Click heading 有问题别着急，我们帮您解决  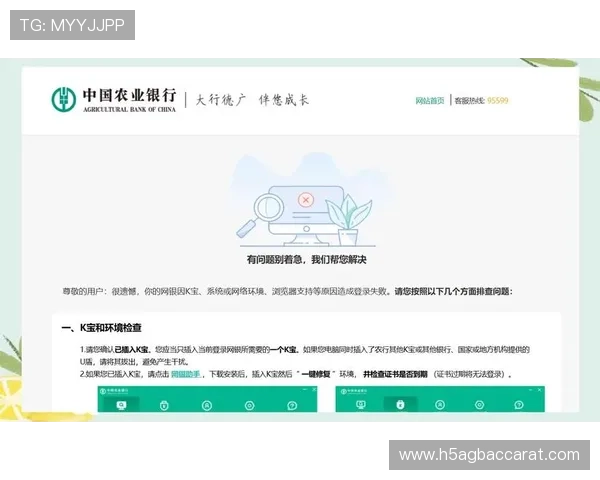coord(306,260)
